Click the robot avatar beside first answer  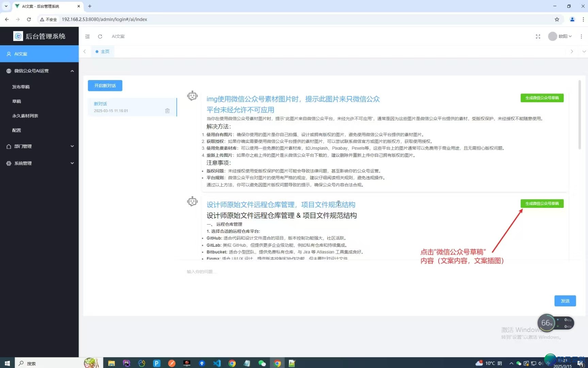[192, 95]
